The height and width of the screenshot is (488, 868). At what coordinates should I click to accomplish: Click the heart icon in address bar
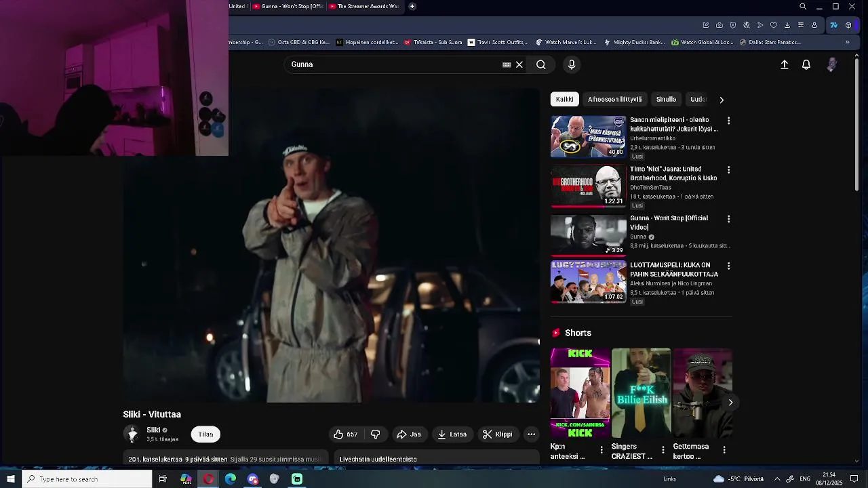pyautogui.click(x=774, y=25)
